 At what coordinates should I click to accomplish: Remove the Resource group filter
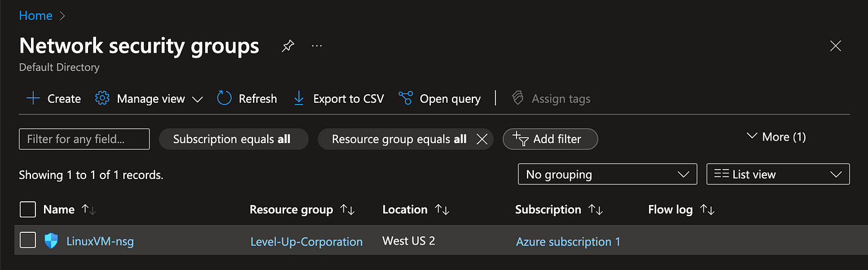pos(482,139)
